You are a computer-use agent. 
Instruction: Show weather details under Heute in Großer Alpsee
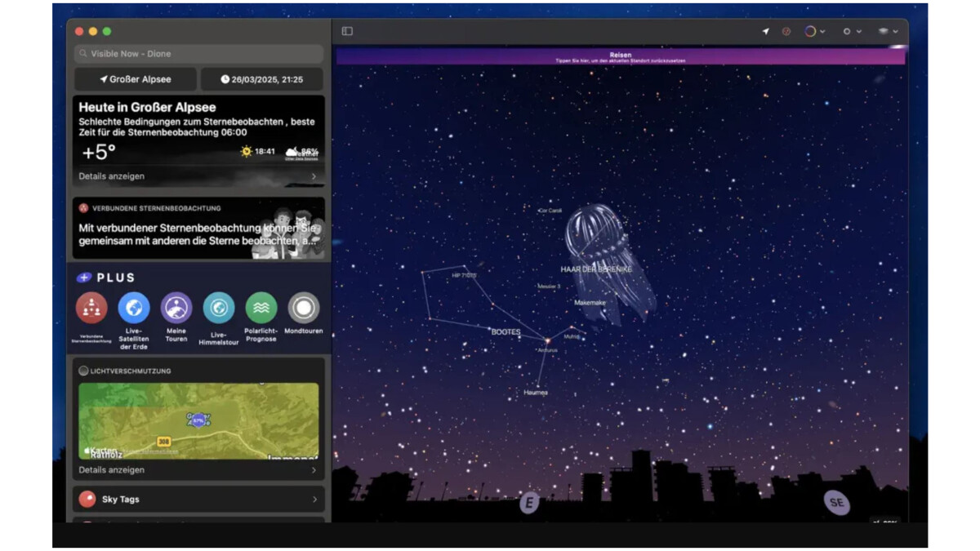[198, 176]
